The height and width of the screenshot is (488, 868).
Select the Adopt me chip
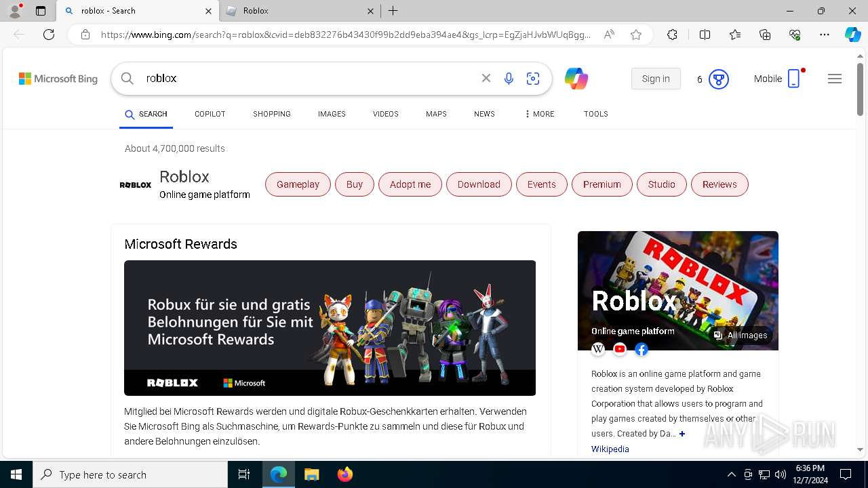click(410, 184)
